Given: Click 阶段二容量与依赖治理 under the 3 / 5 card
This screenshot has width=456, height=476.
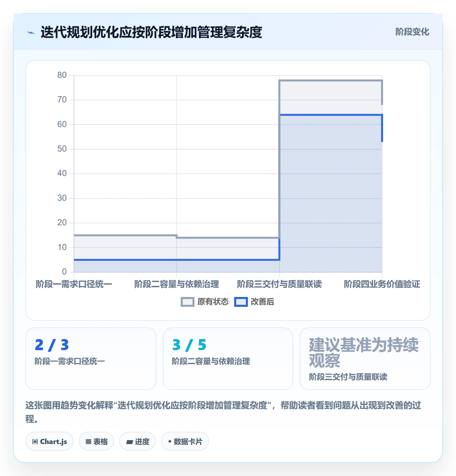Looking at the screenshot, I should (x=211, y=361).
